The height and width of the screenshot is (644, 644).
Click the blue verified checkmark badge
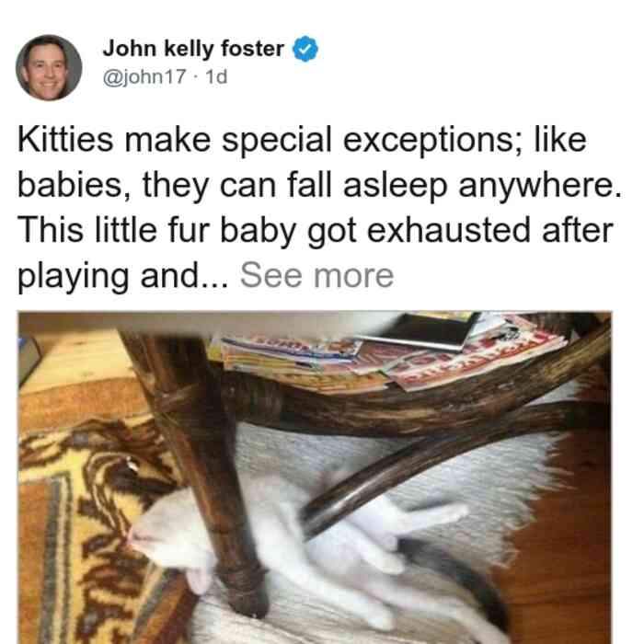click(305, 49)
